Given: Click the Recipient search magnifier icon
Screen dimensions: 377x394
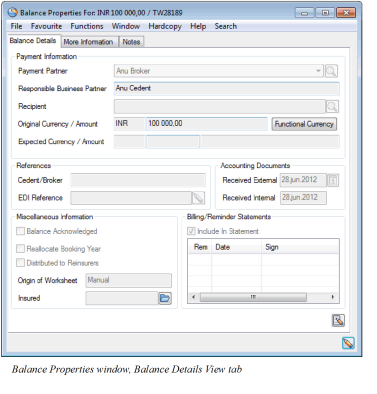Looking at the screenshot, I should [x=332, y=107].
